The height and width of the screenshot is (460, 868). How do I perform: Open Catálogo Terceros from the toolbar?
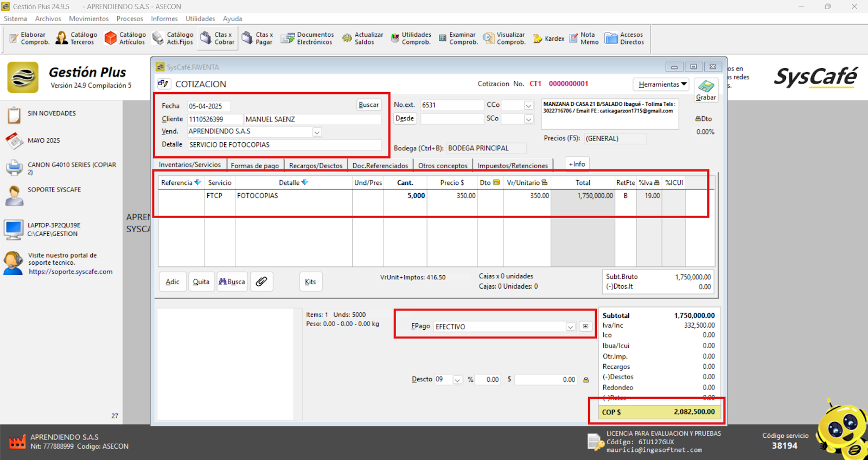[76, 38]
